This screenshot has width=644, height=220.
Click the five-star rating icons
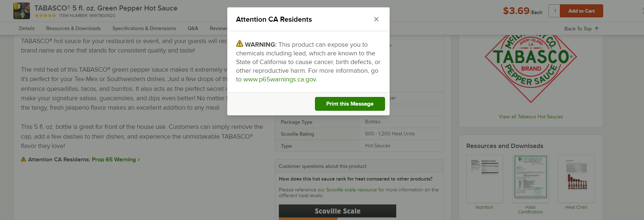46,16
